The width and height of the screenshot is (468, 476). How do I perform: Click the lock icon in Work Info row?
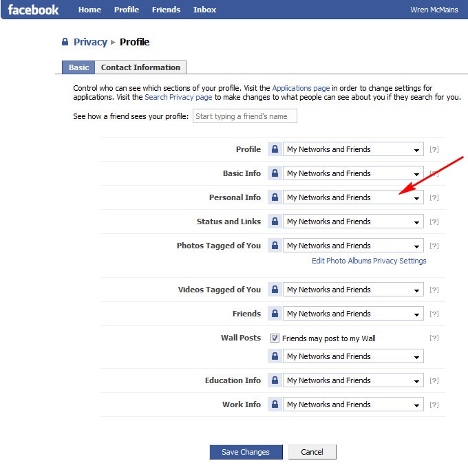click(275, 404)
